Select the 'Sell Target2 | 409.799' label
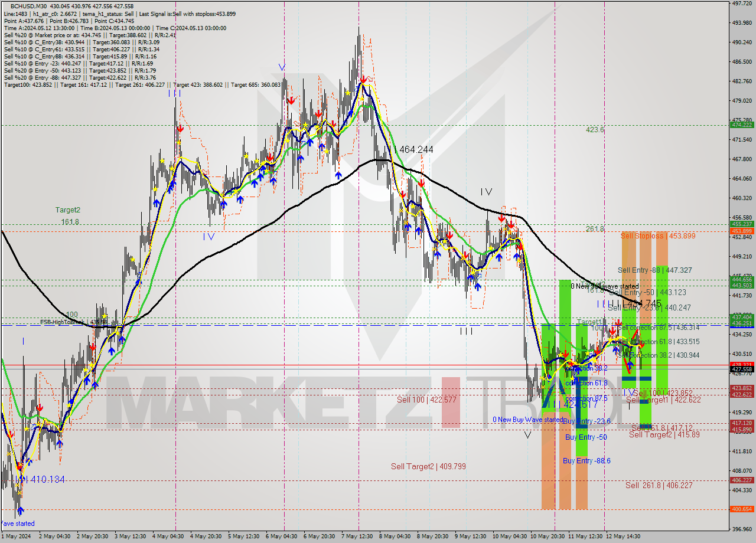This screenshot has height=543, width=756. pyautogui.click(x=428, y=466)
